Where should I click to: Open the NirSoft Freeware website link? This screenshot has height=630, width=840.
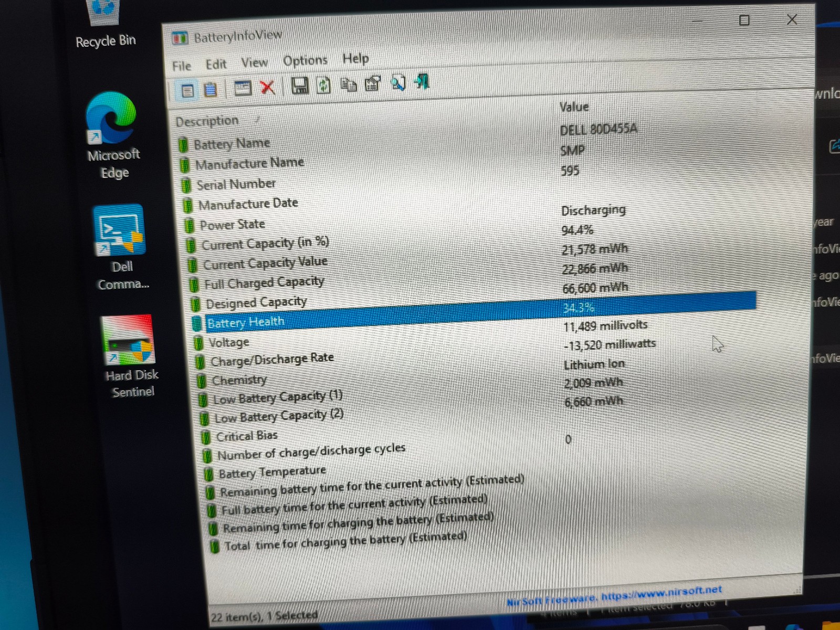(614, 596)
